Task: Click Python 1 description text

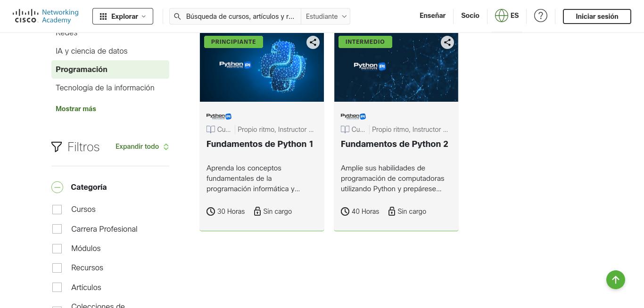Action: 253,178
